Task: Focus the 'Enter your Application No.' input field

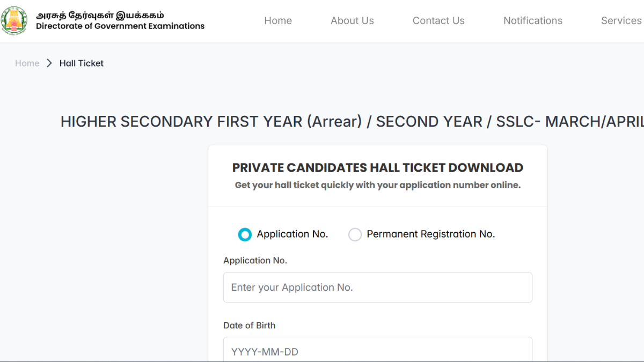Action: [x=377, y=287]
